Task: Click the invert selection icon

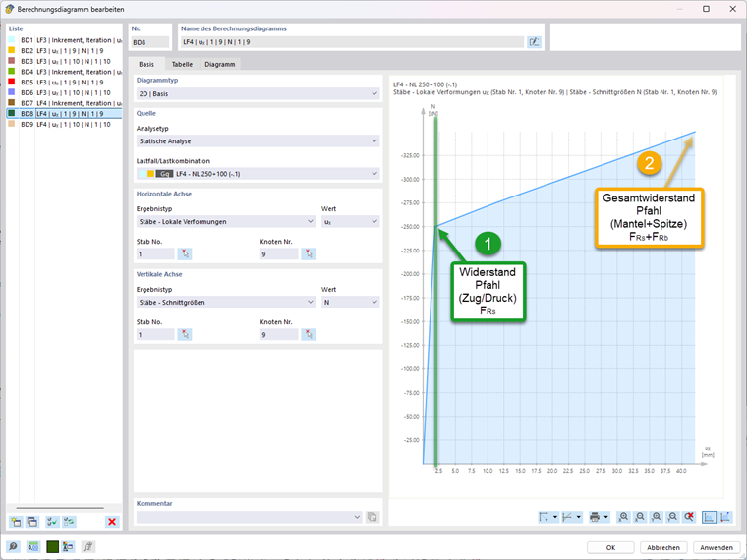Action: pyautogui.click(x=69, y=522)
